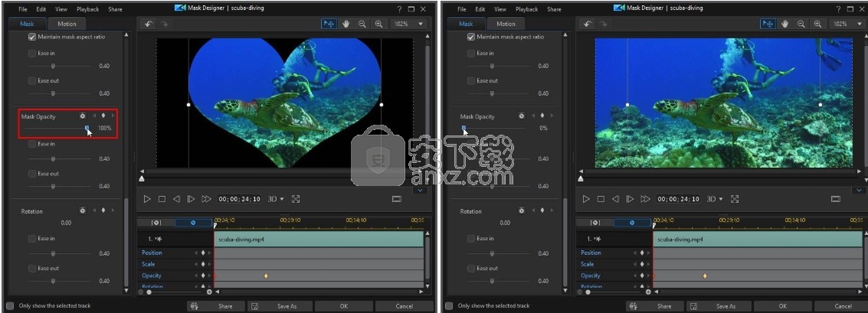Activate the hand pan tool in right window
The height and width of the screenshot is (313, 868).
(785, 24)
